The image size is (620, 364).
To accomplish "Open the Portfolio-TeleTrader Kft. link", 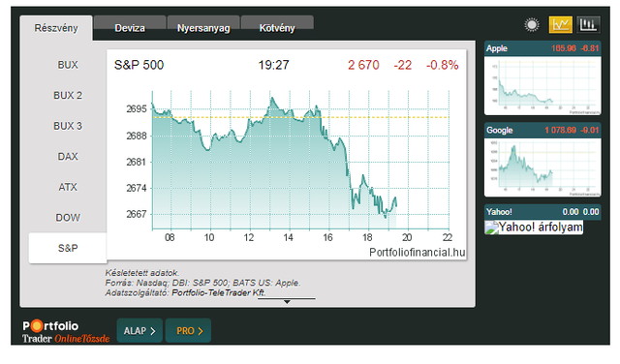I will [x=219, y=293].
